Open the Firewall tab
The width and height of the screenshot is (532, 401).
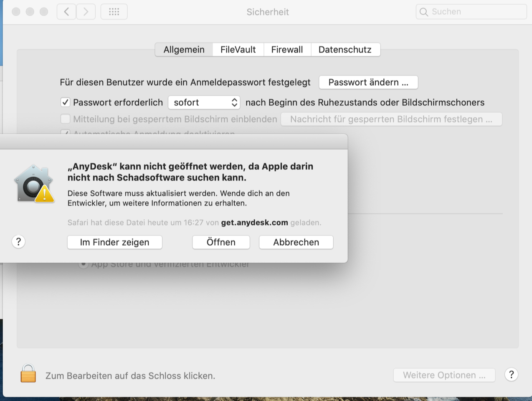(x=287, y=50)
